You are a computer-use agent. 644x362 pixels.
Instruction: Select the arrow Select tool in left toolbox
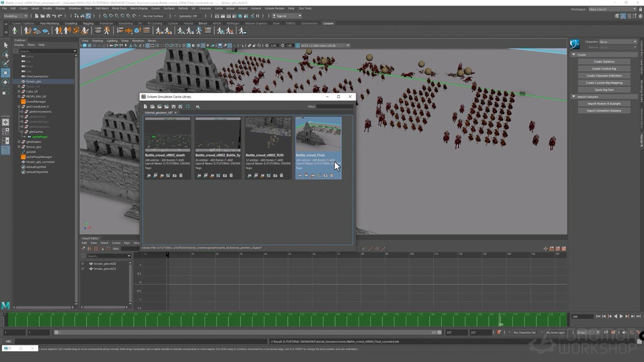click(x=6, y=45)
